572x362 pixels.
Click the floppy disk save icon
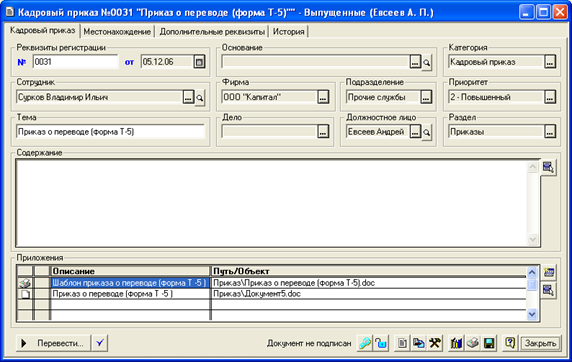489,343
